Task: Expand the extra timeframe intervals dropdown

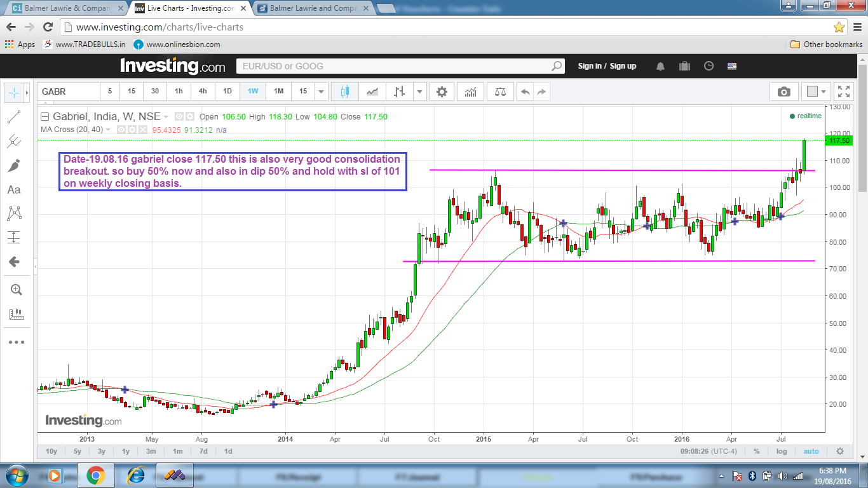Action: coord(322,91)
